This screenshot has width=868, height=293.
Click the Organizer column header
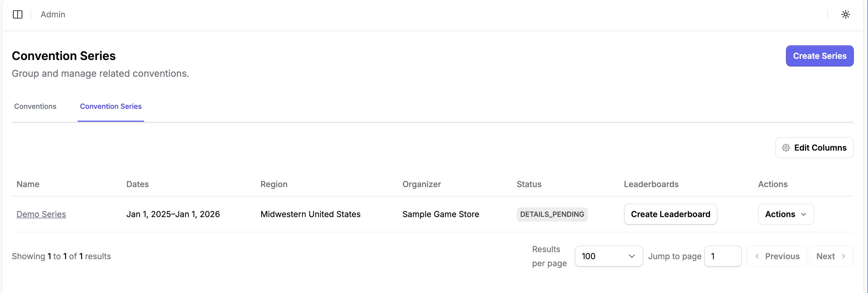(x=421, y=184)
